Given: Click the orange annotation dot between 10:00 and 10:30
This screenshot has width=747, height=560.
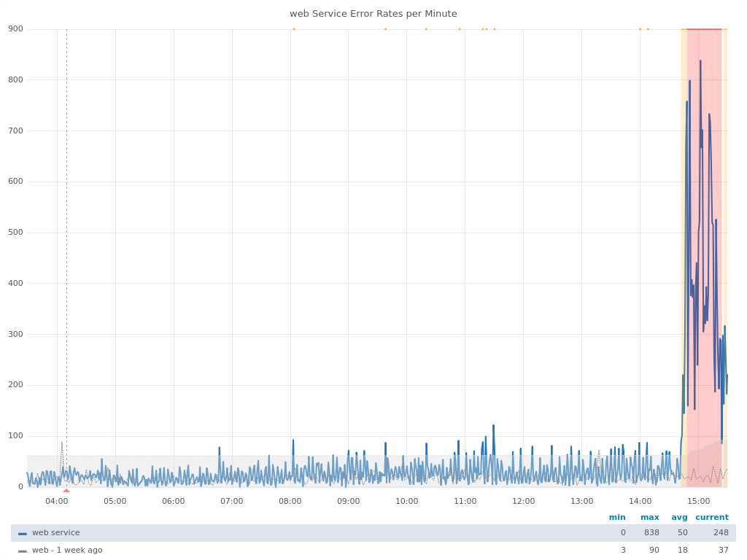Looking at the screenshot, I should click(426, 29).
